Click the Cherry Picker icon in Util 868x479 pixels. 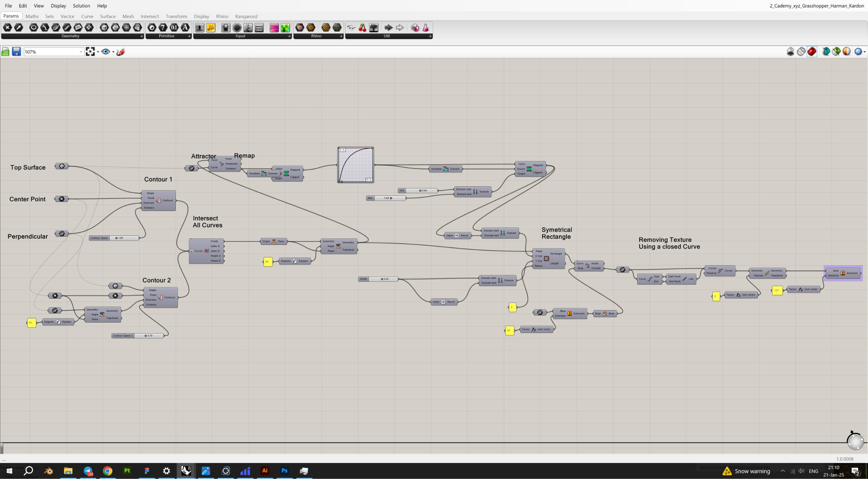coord(362,28)
